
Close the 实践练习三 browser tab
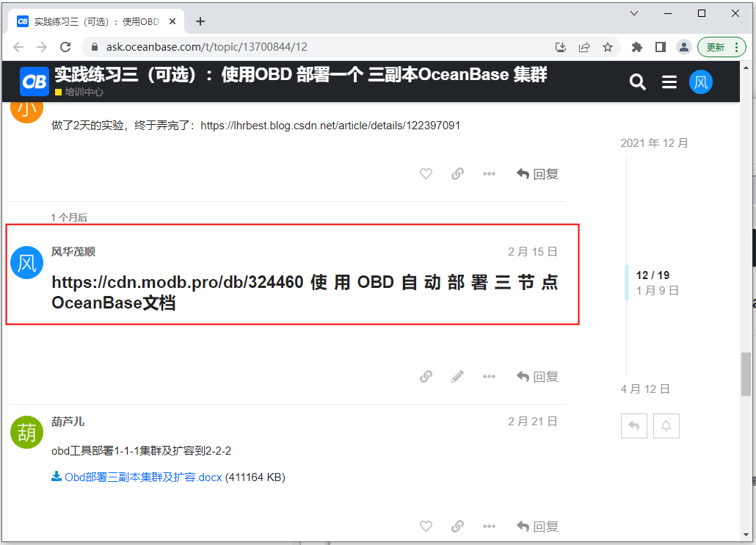coord(172,21)
